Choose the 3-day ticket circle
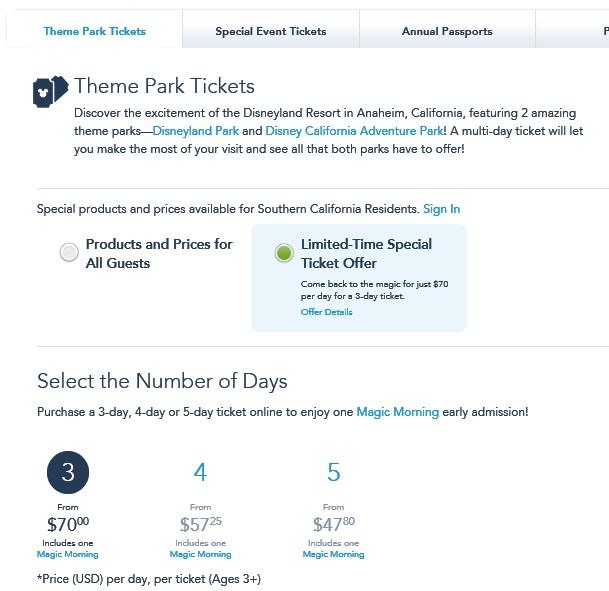Screen dimensions: 609x591 tap(68, 473)
